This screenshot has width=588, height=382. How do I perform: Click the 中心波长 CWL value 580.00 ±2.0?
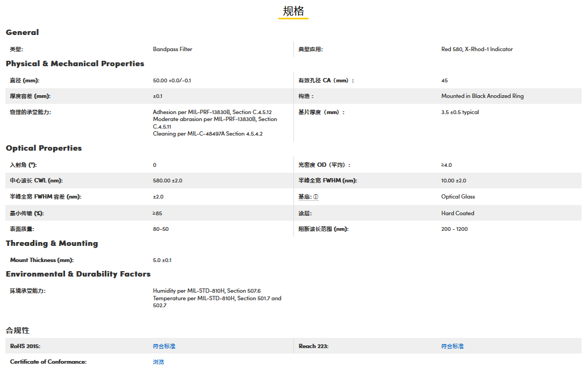pos(167,181)
